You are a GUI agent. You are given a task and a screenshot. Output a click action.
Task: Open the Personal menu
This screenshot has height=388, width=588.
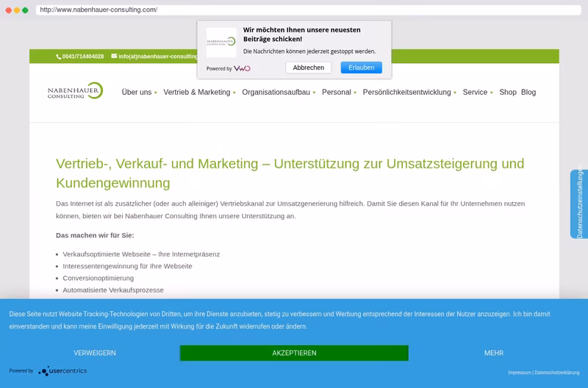pyautogui.click(x=337, y=92)
